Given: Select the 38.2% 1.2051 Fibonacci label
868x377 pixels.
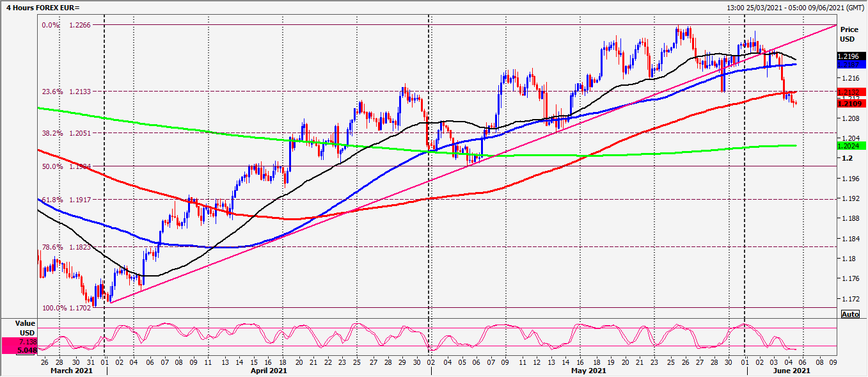Looking at the screenshot, I should (x=67, y=133).
